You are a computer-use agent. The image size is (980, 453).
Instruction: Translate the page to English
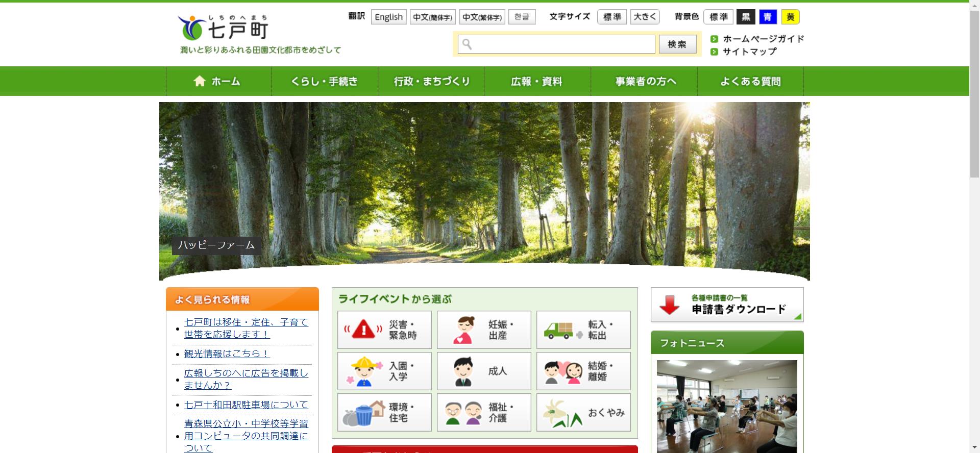(389, 17)
